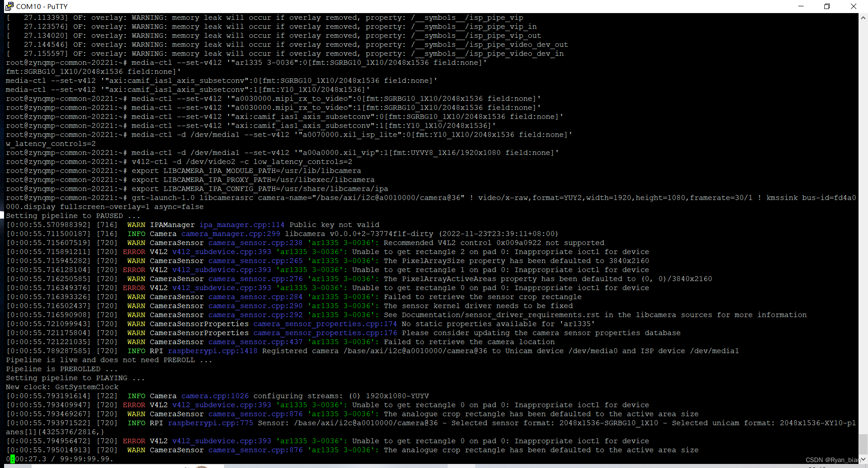Open the PuTTY system menu icon
The height and width of the screenshot is (468, 868).
[9, 6]
